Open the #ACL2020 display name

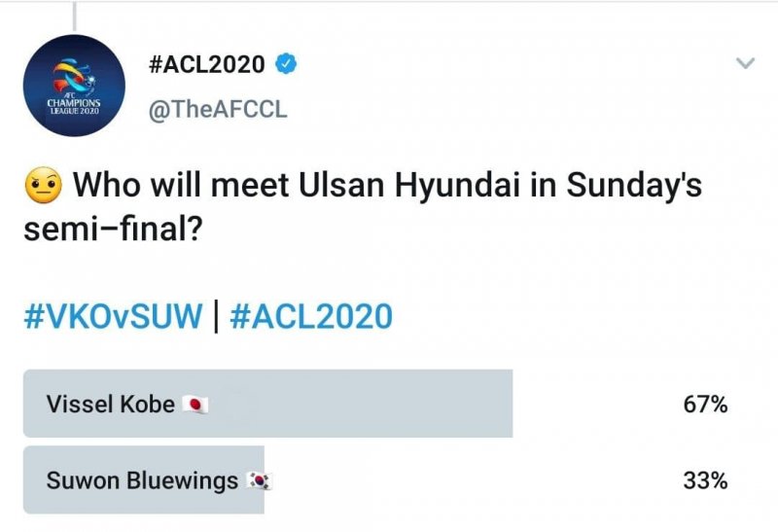[x=205, y=65]
